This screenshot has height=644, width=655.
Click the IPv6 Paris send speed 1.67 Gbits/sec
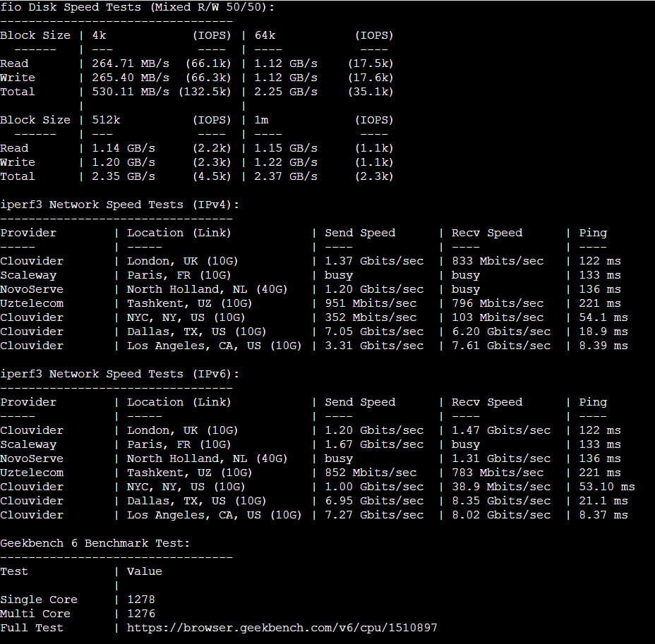click(374, 444)
